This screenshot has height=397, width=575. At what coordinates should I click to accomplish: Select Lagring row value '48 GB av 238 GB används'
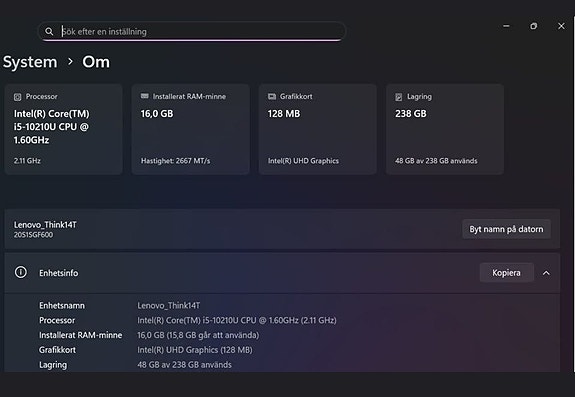pos(184,365)
